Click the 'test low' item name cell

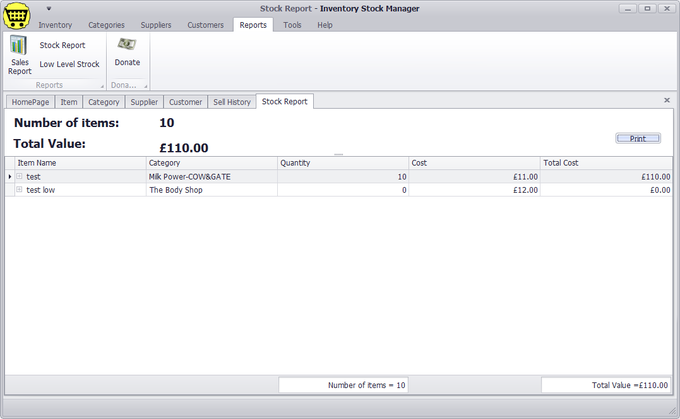(x=80, y=190)
